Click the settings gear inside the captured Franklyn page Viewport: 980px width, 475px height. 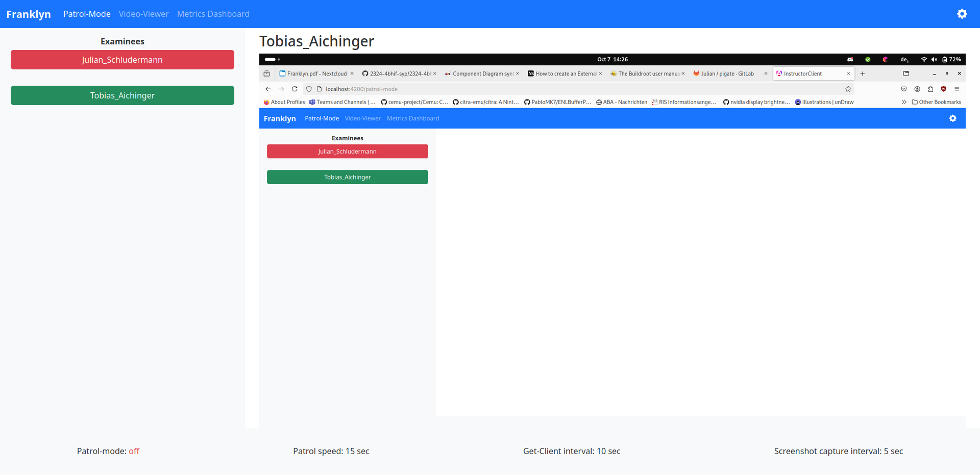952,118
